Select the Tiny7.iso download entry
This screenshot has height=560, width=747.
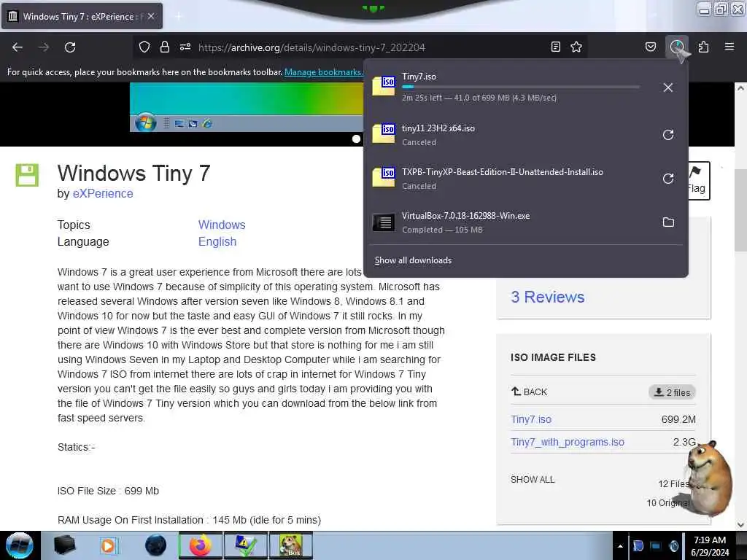[510, 87]
